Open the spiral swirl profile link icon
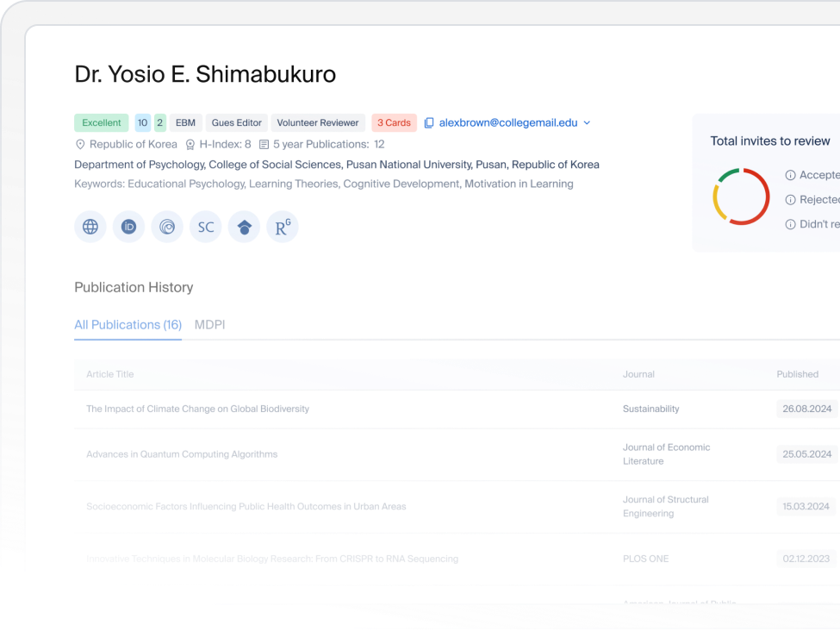 tap(167, 227)
